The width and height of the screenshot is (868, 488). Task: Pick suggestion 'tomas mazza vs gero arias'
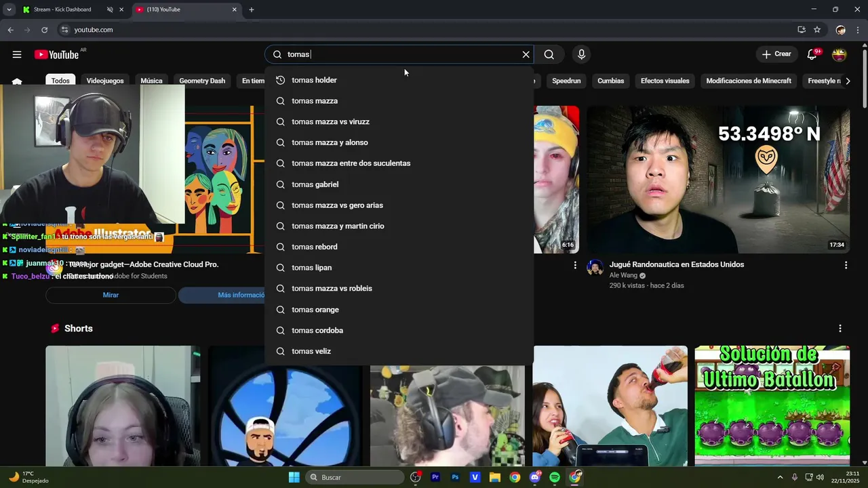click(x=399, y=205)
